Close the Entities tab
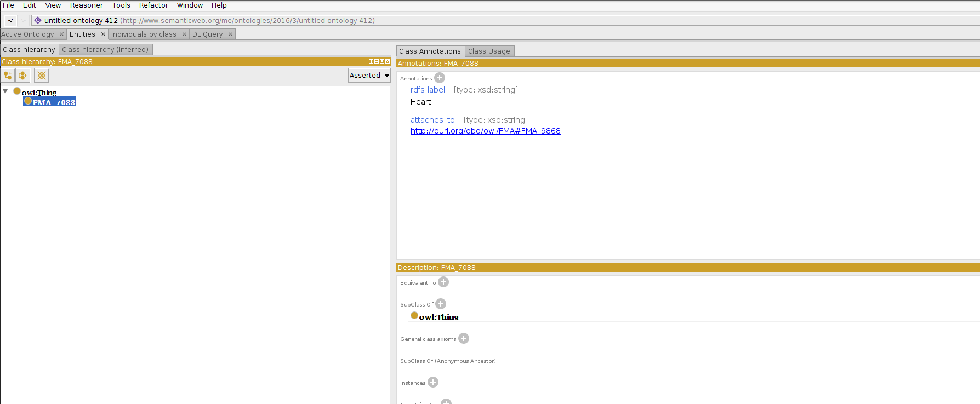The width and height of the screenshot is (980, 404). pos(103,34)
